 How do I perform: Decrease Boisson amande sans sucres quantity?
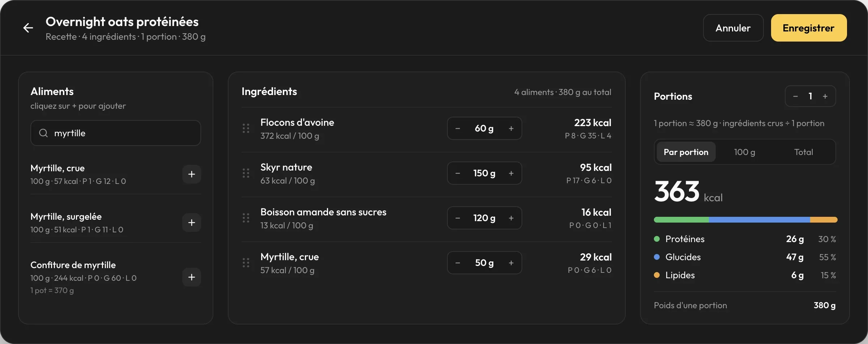pos(458,218)
